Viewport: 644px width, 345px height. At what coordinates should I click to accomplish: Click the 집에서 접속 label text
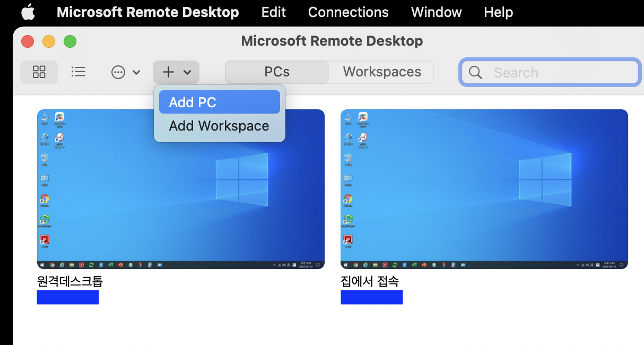[369, 281]
